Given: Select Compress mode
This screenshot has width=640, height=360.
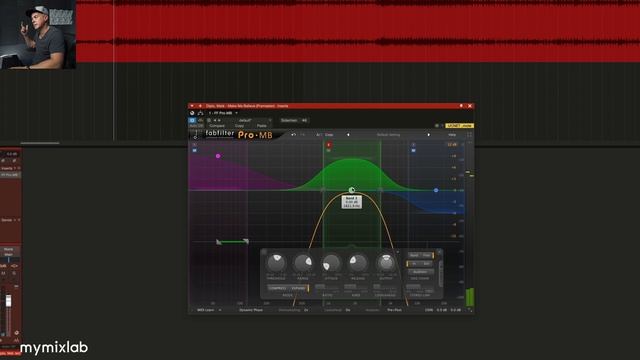Looking at the screenshot, I should pyautogui.click(x=278, y=288).
